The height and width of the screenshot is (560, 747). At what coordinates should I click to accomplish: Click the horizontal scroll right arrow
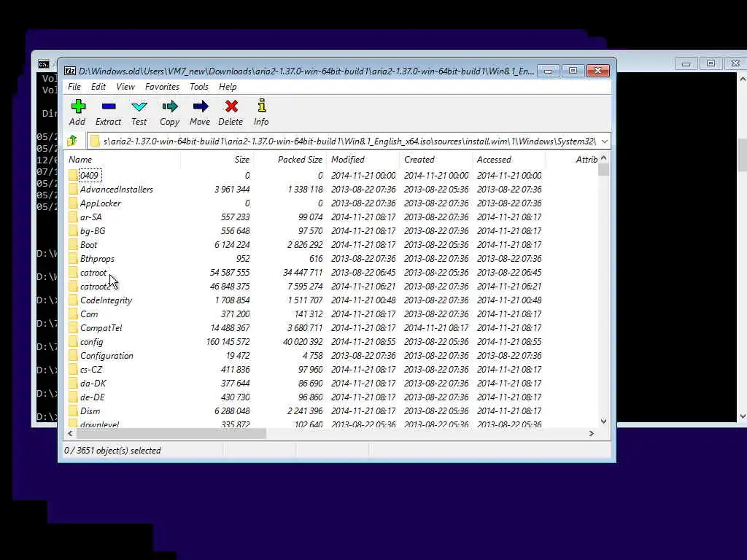tap(592, 433)
